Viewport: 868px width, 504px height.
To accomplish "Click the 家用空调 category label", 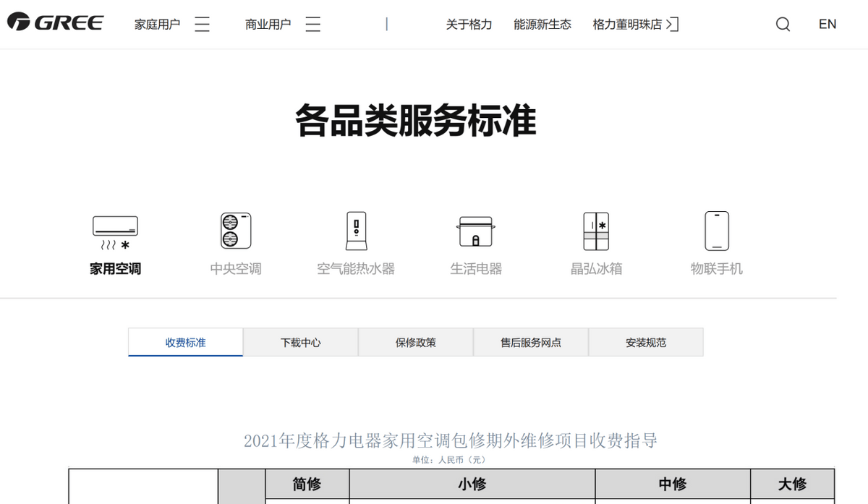I will (115, 269).
